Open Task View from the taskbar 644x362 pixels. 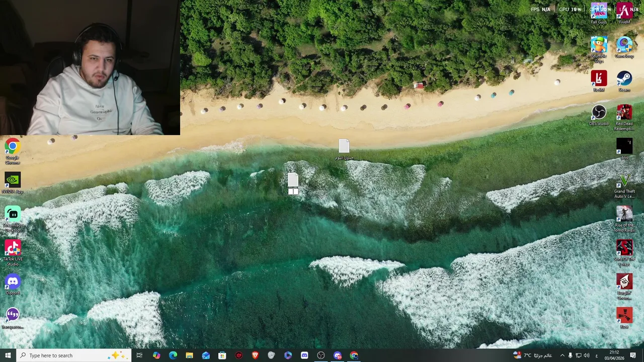coord(139,355)
